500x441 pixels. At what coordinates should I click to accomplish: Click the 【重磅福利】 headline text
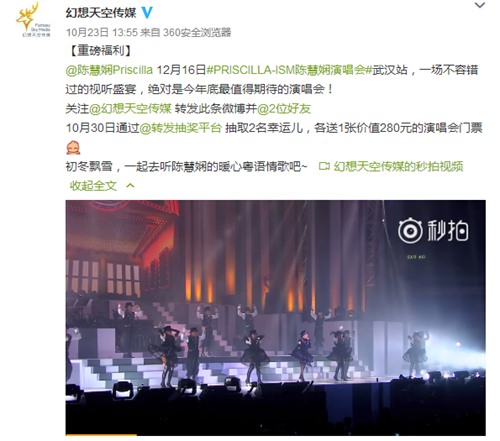tap(101, 51)
